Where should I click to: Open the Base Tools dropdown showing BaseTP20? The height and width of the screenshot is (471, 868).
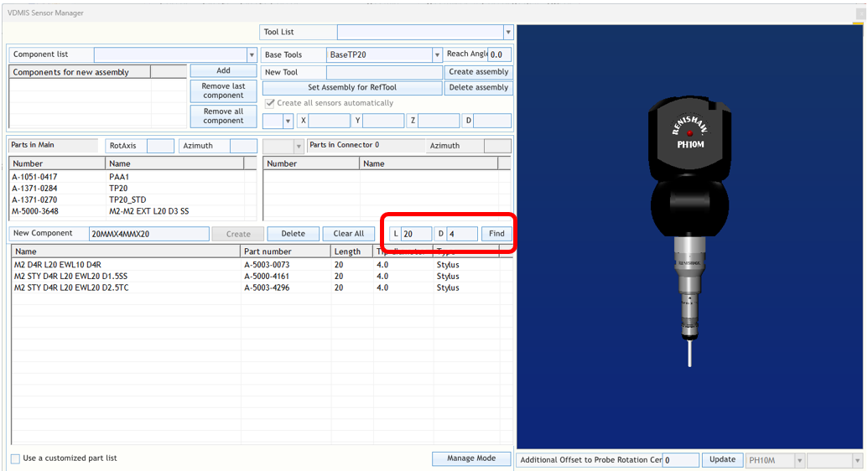pyautogui.click(x=437, y=54)
